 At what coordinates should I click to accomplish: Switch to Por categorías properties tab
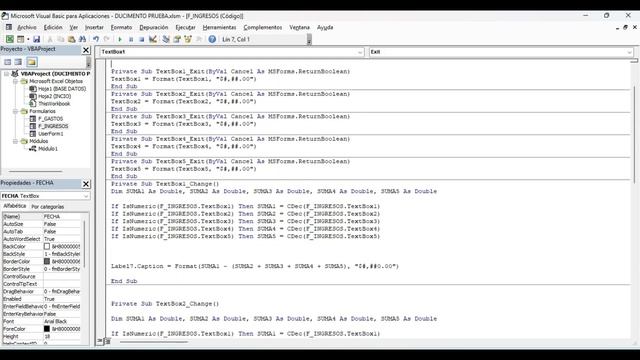[x=48, y=207]
